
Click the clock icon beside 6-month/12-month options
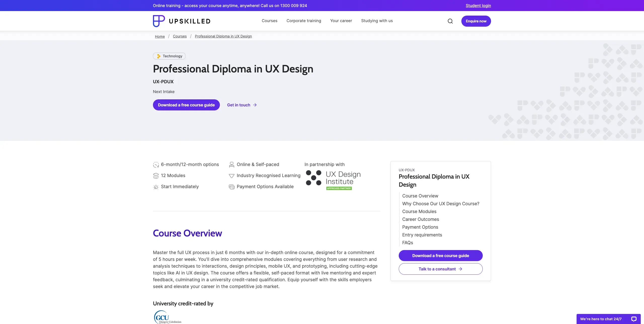click(156, 165)
